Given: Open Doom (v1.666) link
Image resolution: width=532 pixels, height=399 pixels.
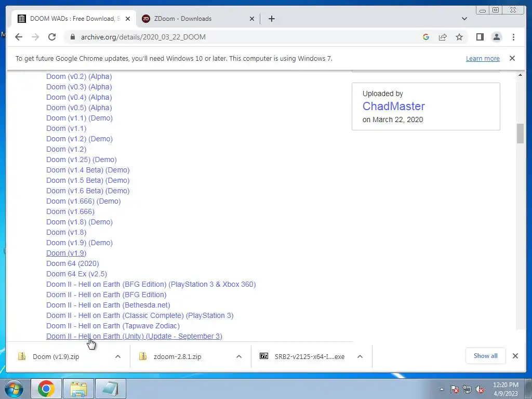Looking at the screenshot, I should coord(70,211).
